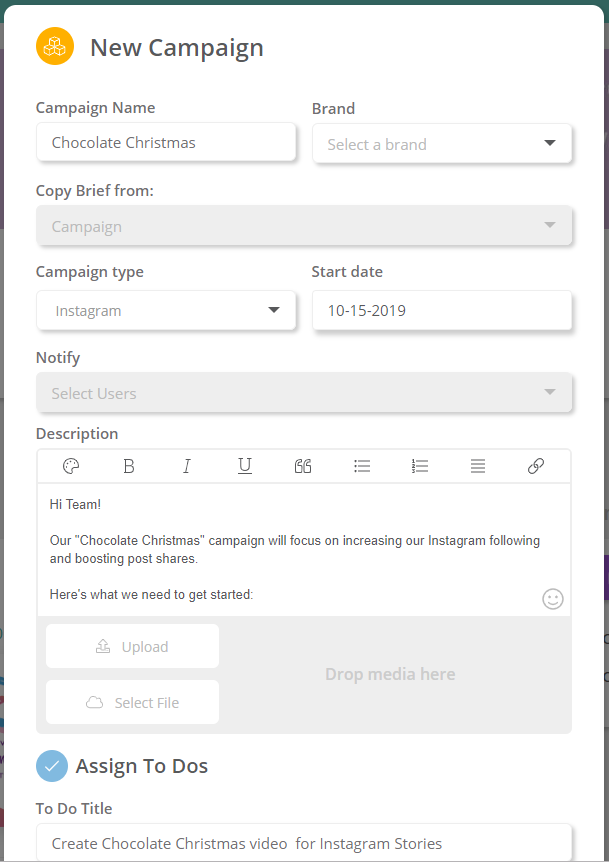Edit the Campaign Name field
Image resolution: width=609 pixels, height=862 pixels.
click(x=166, y=142)
